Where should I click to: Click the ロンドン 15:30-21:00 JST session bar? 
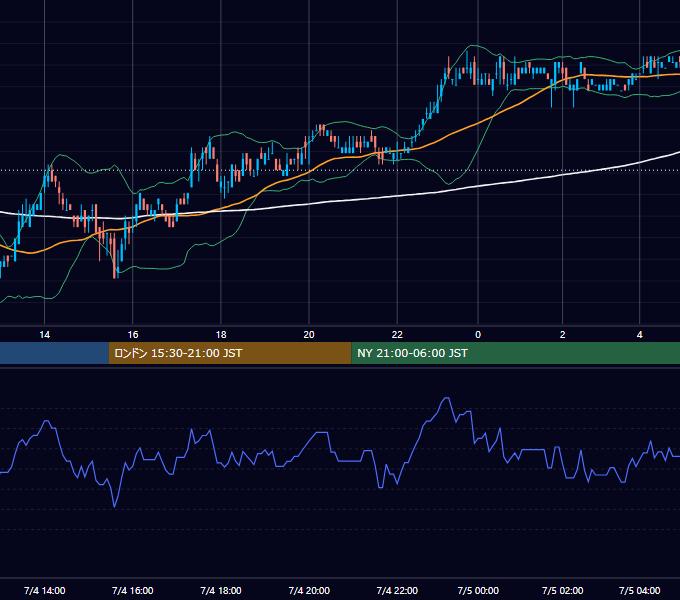(230, 353)
